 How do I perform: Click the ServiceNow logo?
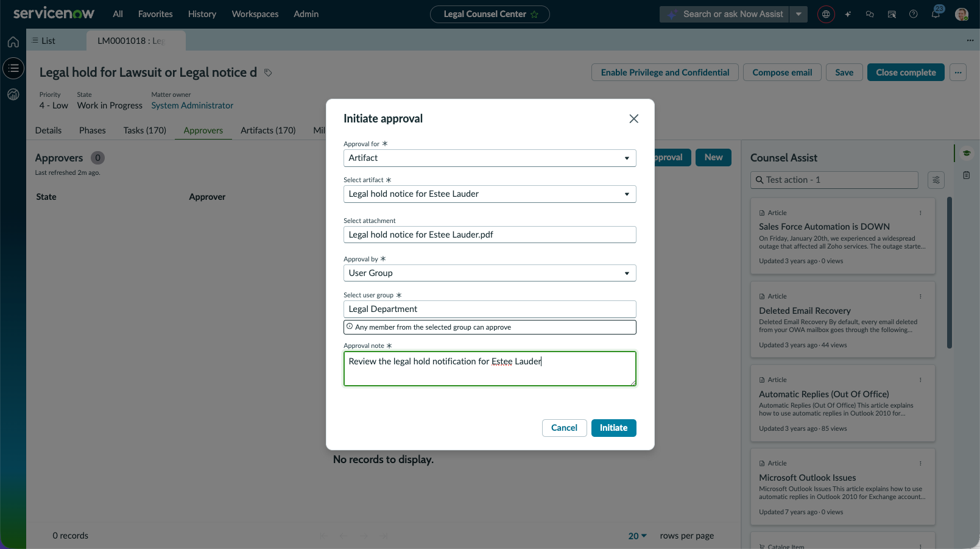click(54, 13)
